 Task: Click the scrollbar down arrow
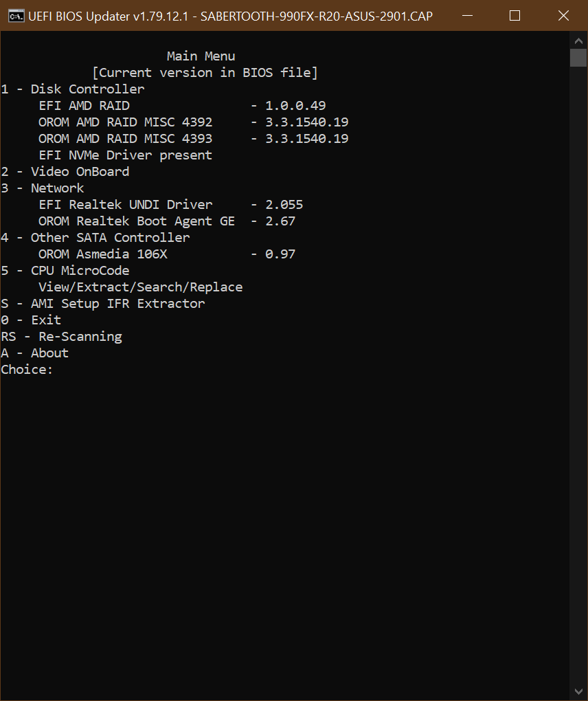(x=578, y=691)
